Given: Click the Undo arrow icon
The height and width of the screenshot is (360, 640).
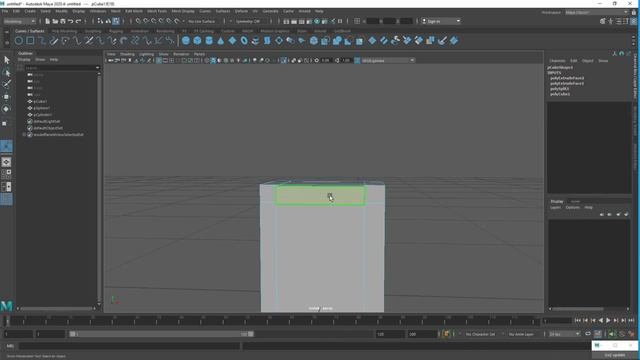Looking at the screenshot, I should 71,21.
